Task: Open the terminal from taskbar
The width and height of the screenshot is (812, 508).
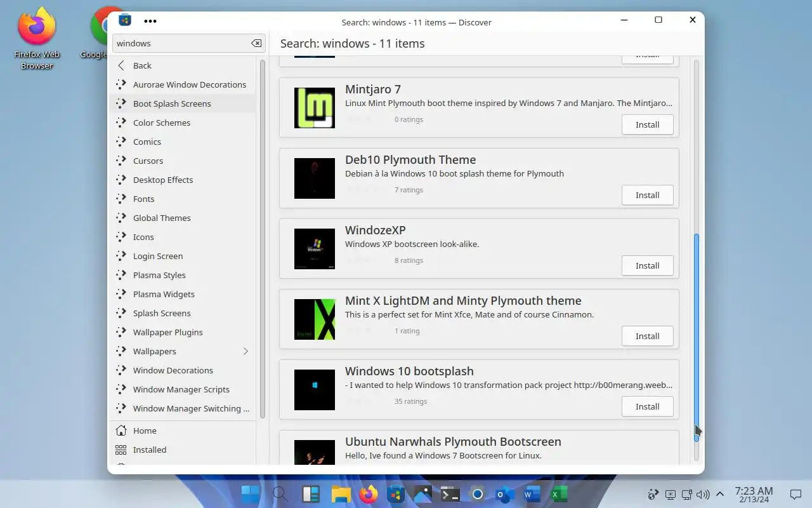Action: click(x=450, y=494)
